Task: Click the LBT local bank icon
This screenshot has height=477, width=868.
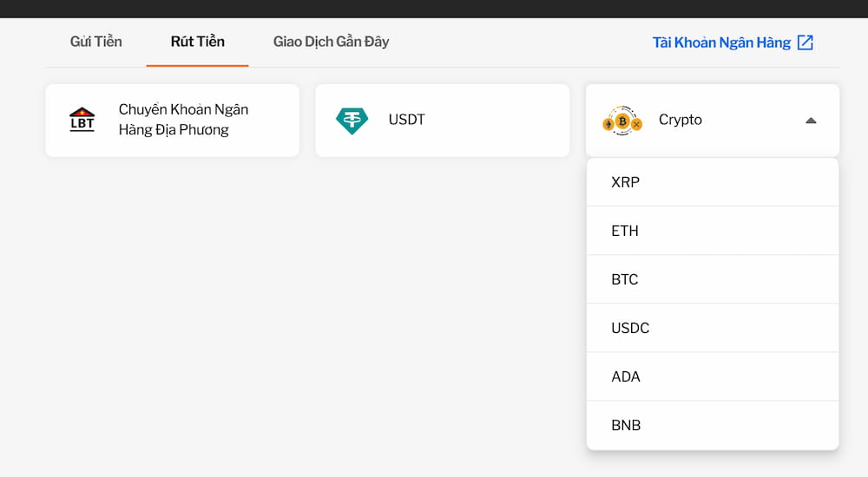Action: tap(82, 120)
